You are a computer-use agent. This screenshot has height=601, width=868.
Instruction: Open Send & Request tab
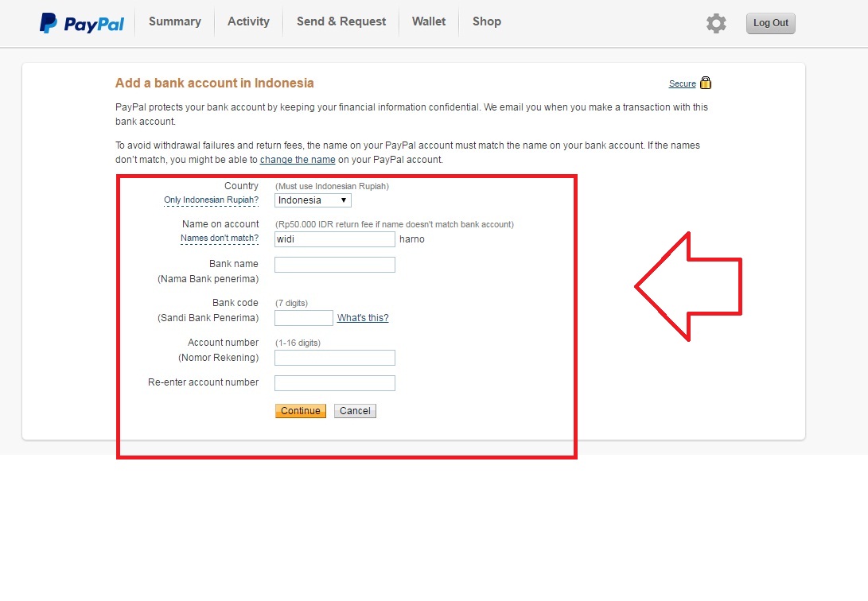341,21
